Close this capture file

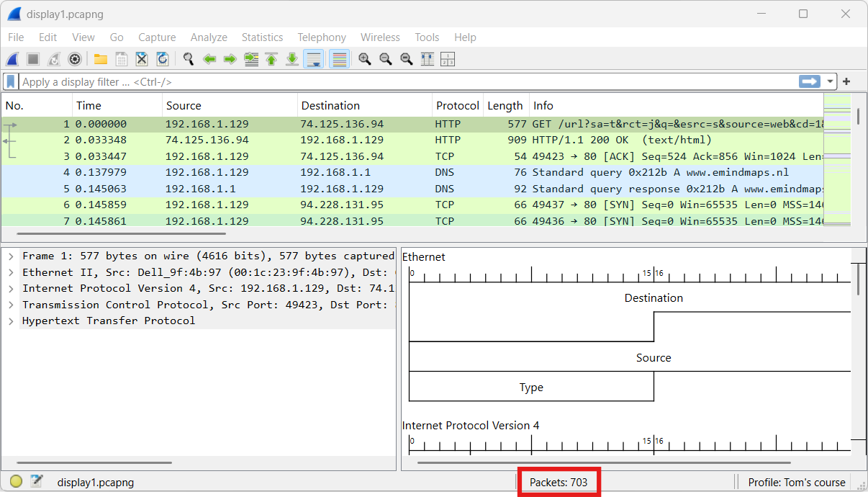click(x=142, y=59)
